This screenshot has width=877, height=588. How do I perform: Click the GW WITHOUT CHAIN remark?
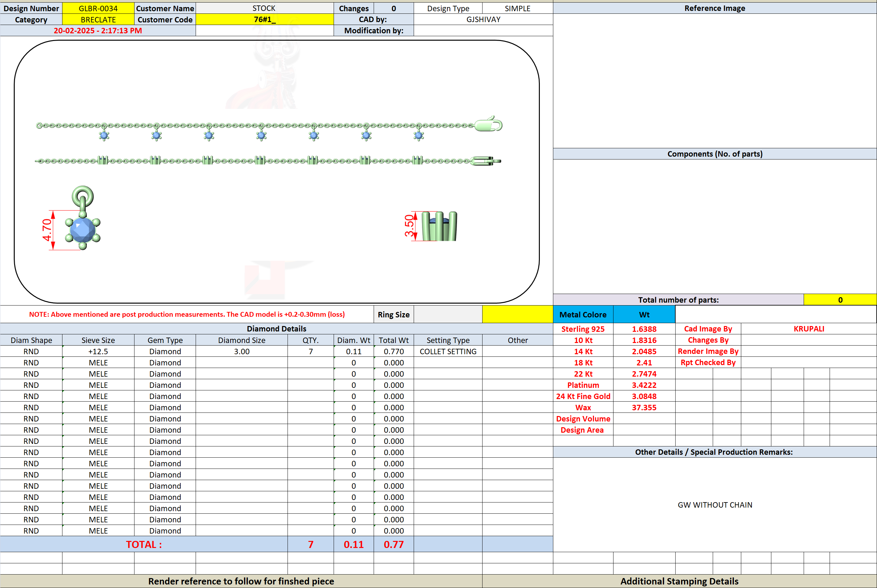[715, 505]
